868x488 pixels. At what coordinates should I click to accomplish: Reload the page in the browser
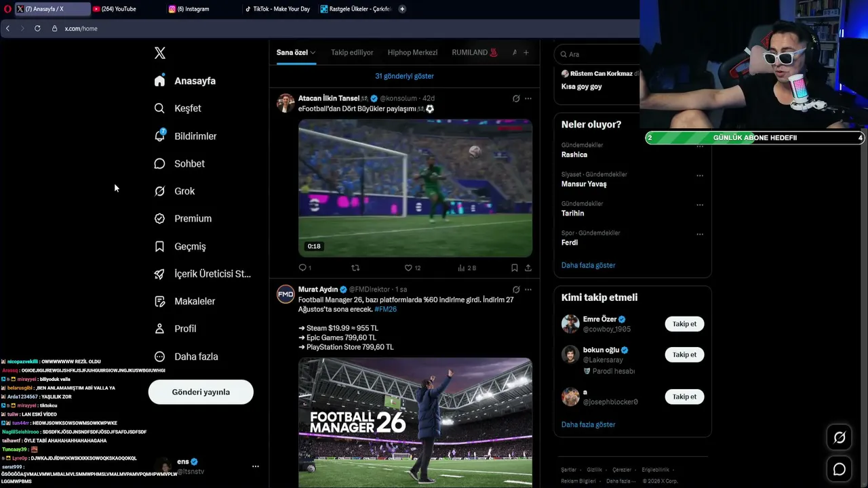tap(37, 28)
